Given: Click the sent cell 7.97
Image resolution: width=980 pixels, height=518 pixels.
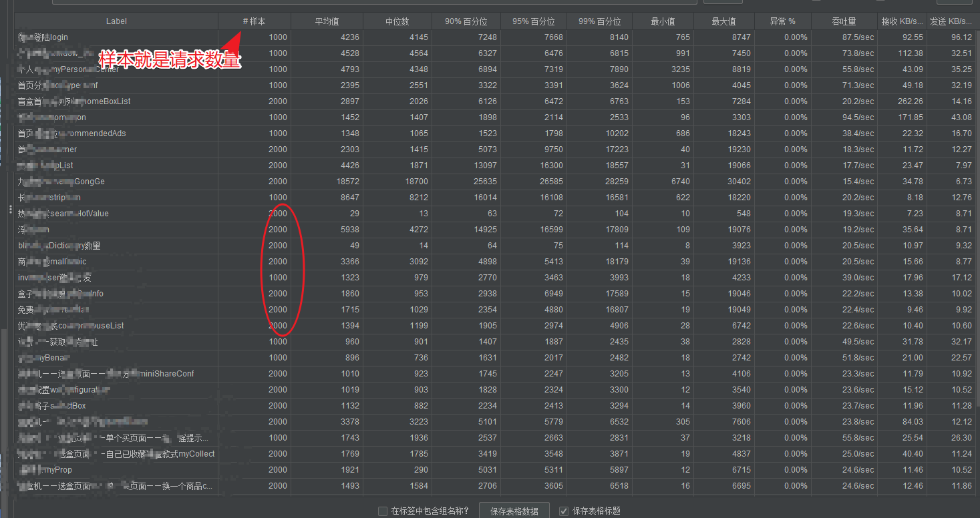Looking at the screenshot, I should [x=964, y=166].
